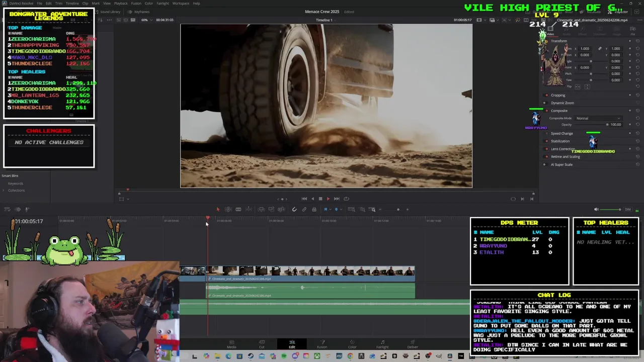Click the Opacity slider handle
Image resolution: width=644 pixels, height=362 pixels.
pos(607,124)
